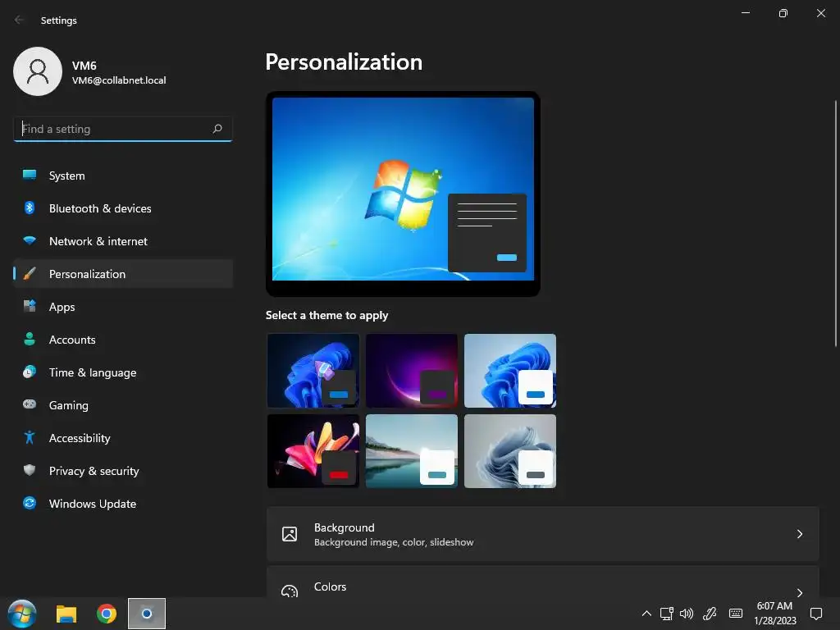Open the touch keyboard tray icon
The image size is (840, 630).
click(736, 614)
